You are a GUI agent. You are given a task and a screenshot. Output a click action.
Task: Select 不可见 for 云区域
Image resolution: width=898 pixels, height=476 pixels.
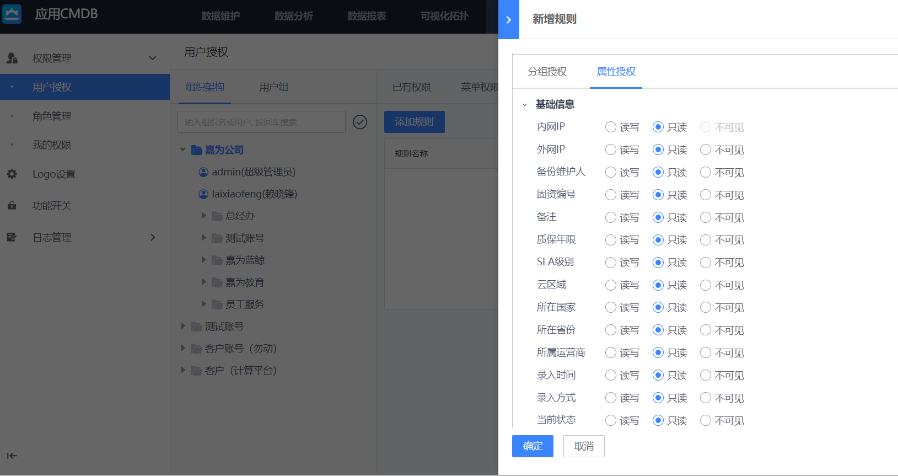(x=706, y=285)
